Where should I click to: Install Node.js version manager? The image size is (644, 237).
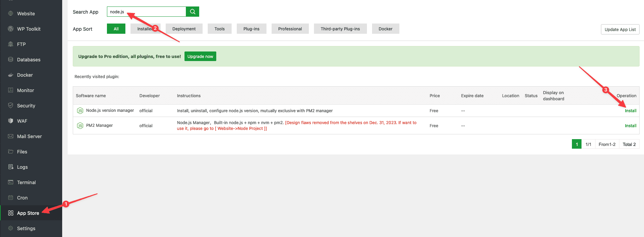pos(630,111)
